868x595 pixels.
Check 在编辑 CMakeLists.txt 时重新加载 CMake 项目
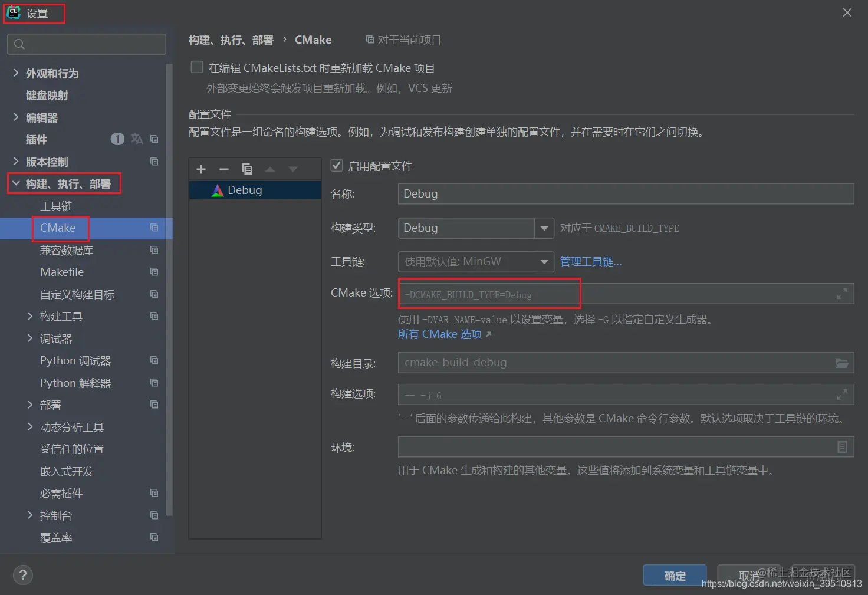pyautogui.click(x=196, y=67)
